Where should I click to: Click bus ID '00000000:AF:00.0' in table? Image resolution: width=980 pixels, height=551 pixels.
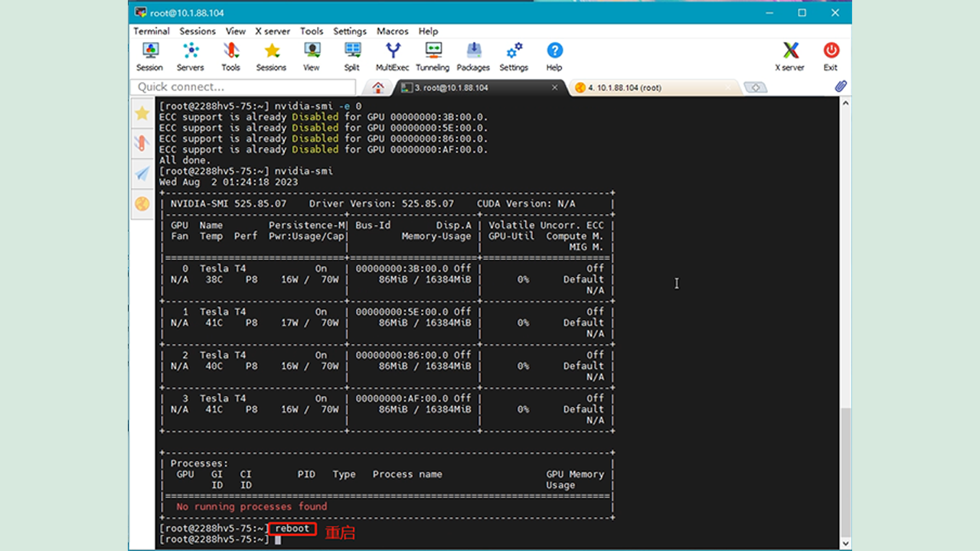(402, 398)
